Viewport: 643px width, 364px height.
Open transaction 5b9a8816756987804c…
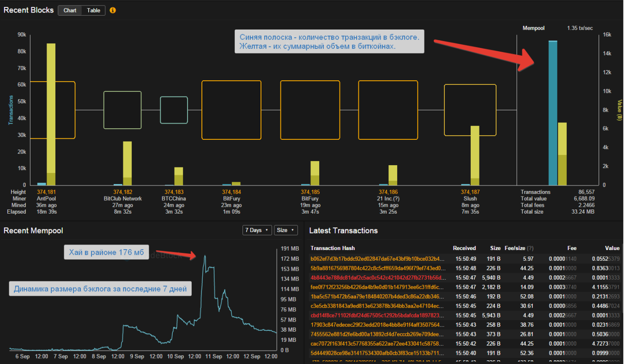coord(378,268)
